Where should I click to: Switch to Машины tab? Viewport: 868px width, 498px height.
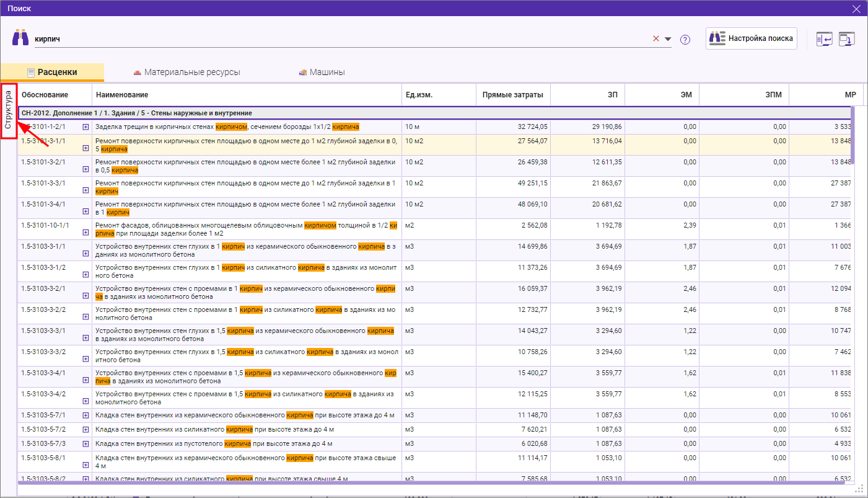[x=322, y=72]
